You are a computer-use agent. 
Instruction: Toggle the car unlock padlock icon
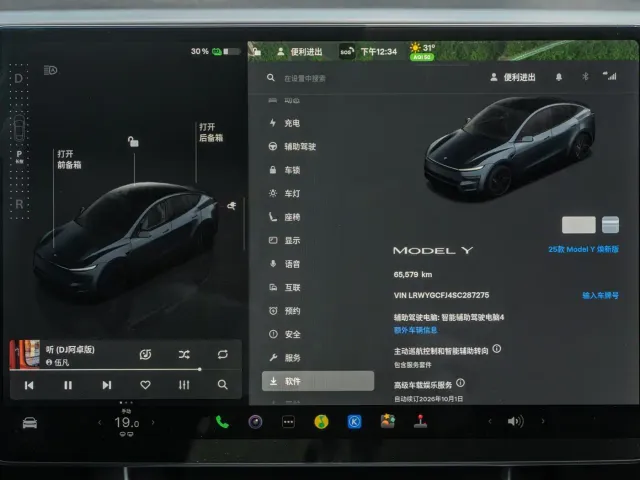133,142
